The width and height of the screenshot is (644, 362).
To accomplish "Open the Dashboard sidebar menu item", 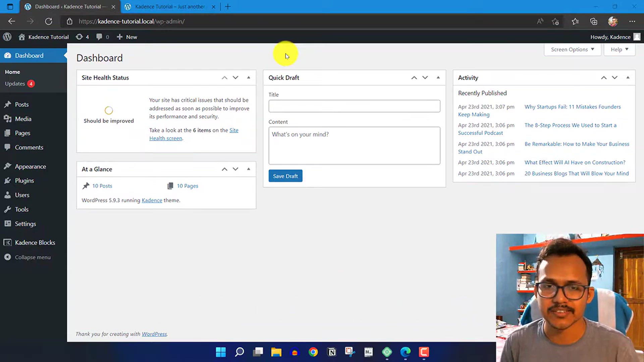I will (x=33, y=56).
